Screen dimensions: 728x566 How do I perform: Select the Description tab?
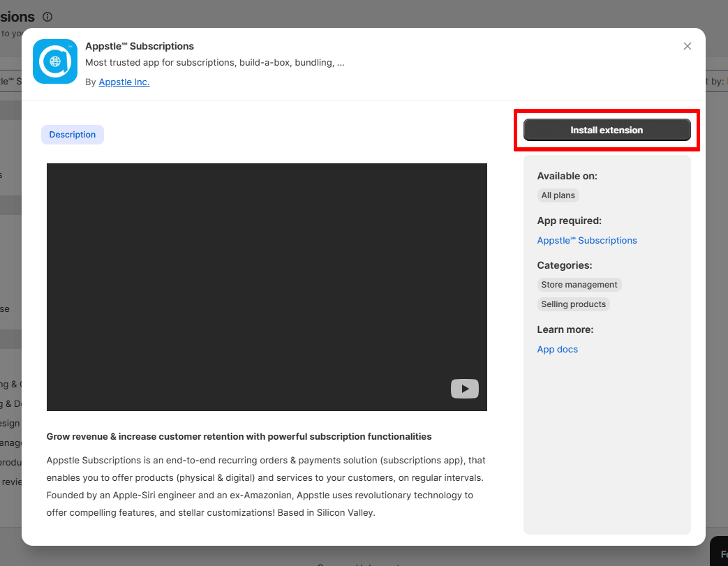(73, 134)
